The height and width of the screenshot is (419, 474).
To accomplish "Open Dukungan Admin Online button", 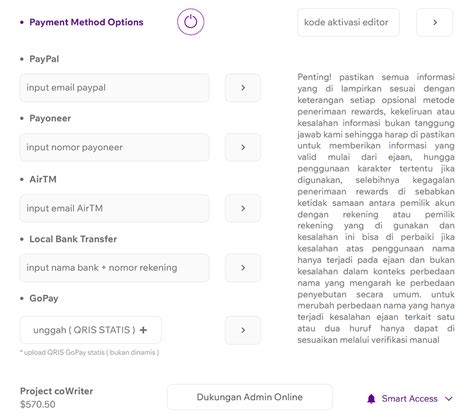I will pyautogui.click(x=250, y=397).
